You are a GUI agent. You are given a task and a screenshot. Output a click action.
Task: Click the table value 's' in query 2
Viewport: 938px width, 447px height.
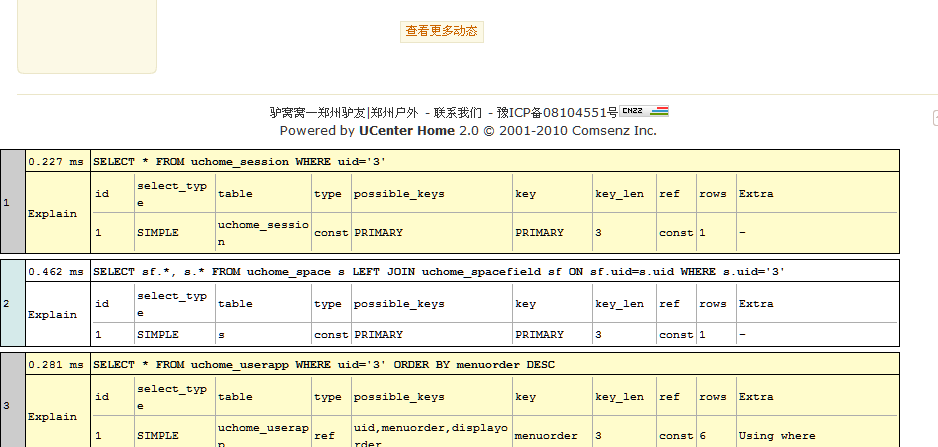point(221,335)
